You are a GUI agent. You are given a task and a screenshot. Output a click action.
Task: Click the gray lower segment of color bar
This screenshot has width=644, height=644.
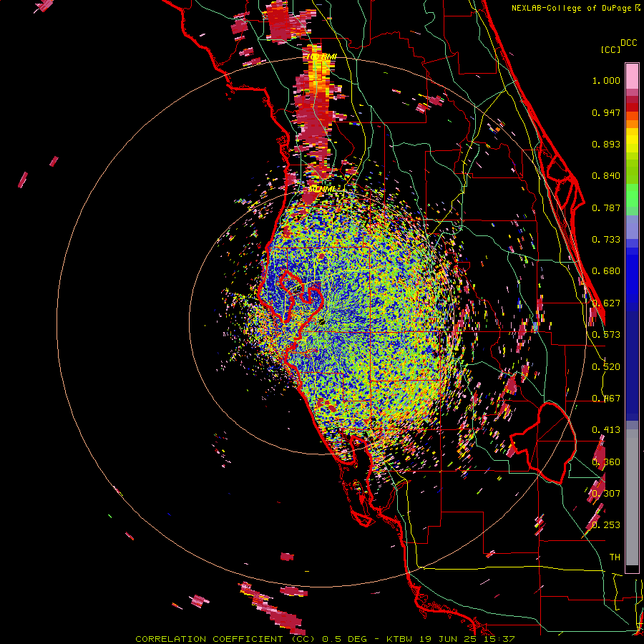coord(632,497)
